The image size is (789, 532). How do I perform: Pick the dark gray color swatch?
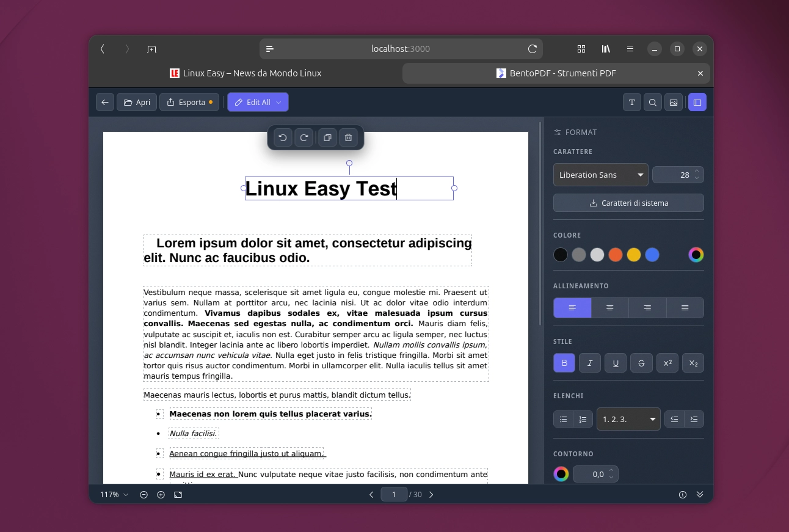tap(579, 255)
